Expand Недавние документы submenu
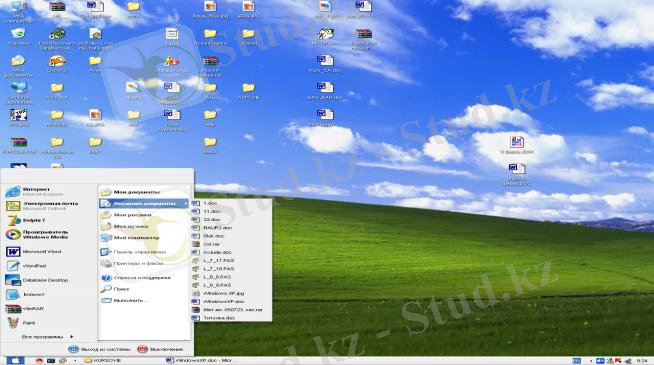The image size is (654, 365). coord(144,204)
